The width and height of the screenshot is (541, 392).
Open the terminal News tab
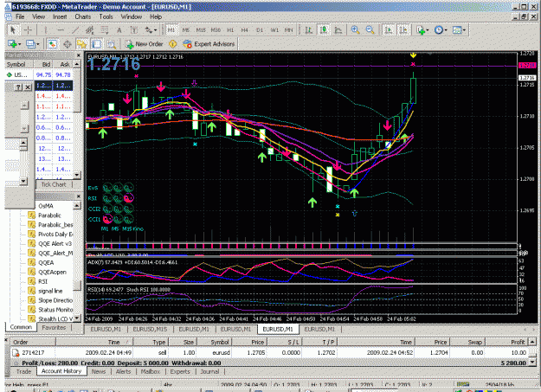click(x=99, y=371)
